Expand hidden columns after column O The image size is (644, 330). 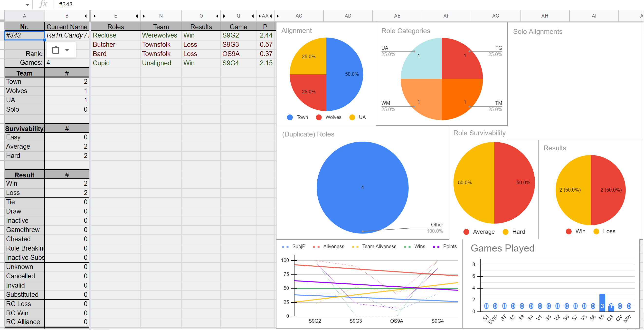[x=217, y=16]
